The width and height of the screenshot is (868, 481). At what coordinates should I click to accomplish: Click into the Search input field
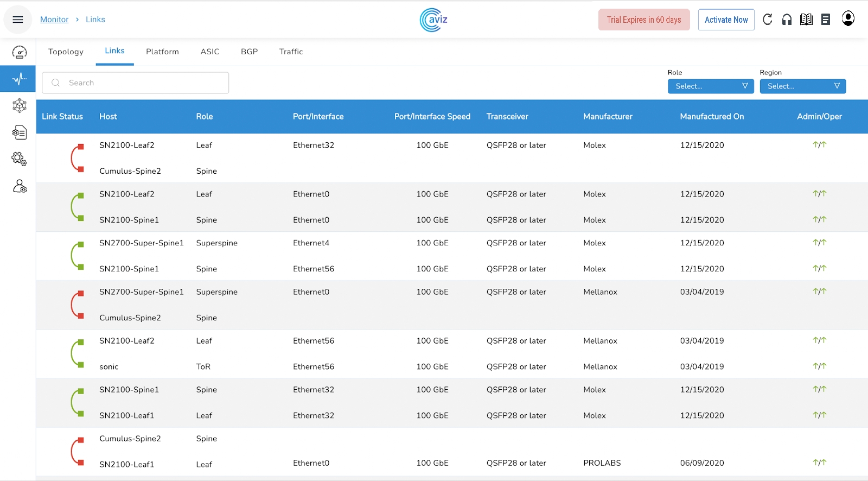coord(136,83)
